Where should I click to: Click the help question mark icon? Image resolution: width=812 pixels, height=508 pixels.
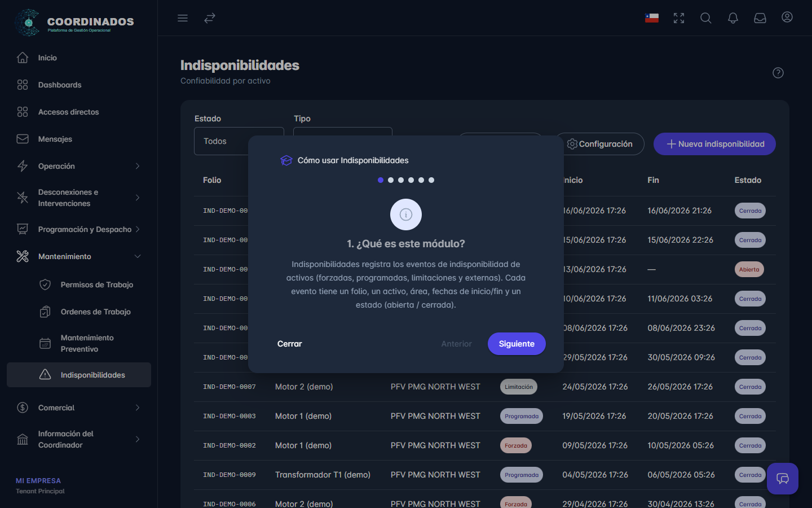pos(778,73)
